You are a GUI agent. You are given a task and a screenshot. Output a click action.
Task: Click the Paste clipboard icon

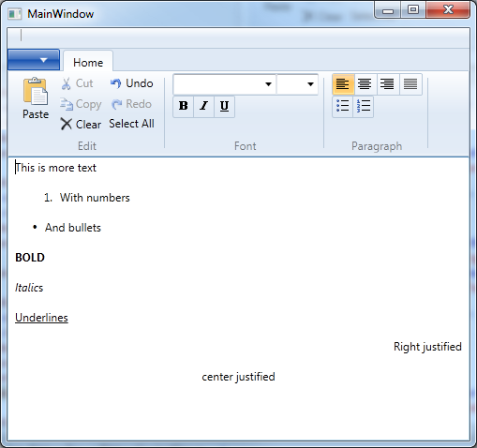tap(36, 91)
